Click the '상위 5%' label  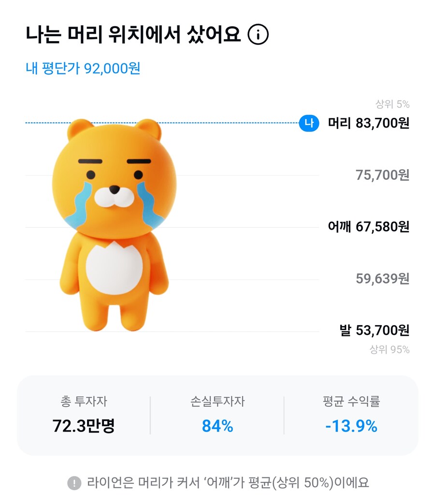[x=392, y=104]
